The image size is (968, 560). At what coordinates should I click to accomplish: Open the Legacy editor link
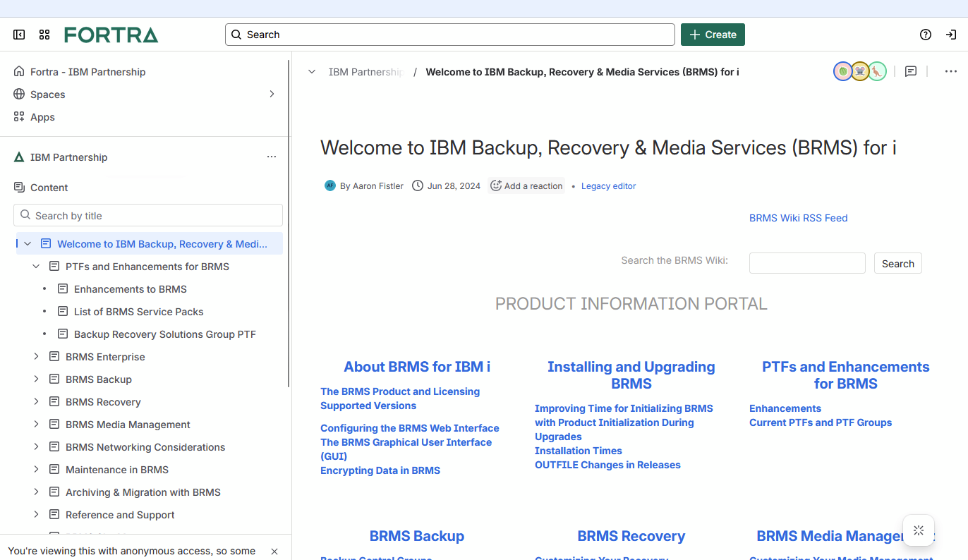pos(608,186)
